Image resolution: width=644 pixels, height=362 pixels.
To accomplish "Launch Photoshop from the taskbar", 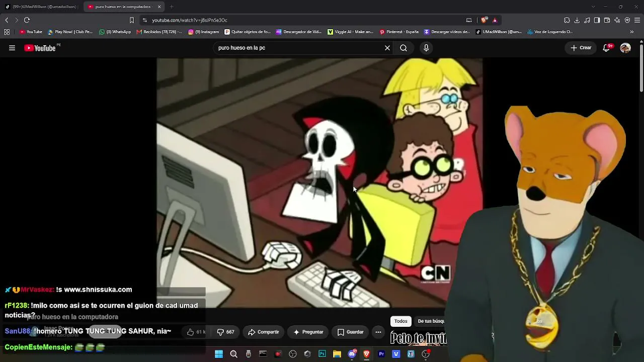I will point(322,354).
